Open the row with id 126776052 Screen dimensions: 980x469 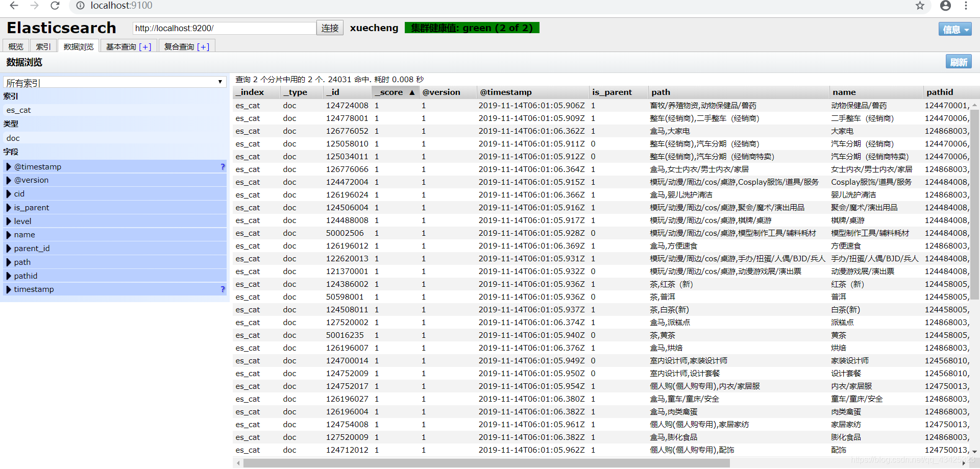tap(347, 131)
